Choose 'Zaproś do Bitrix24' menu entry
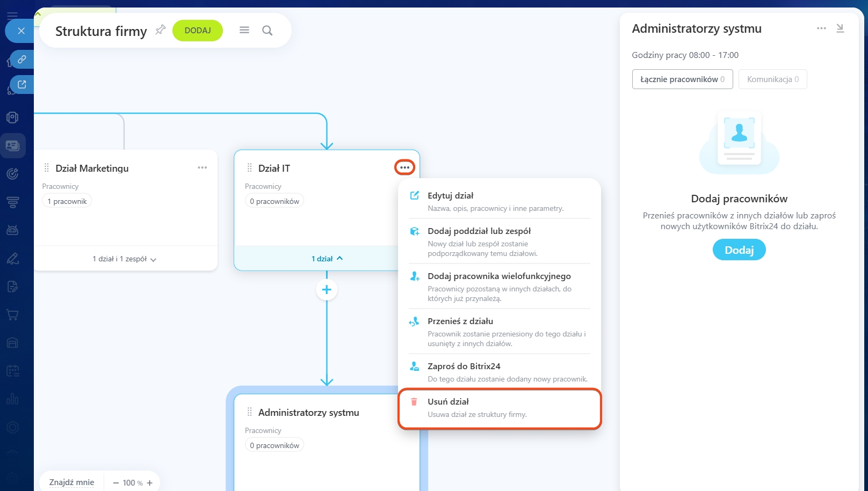The height and width of the screenshot is (491, 868). point(464,367)
